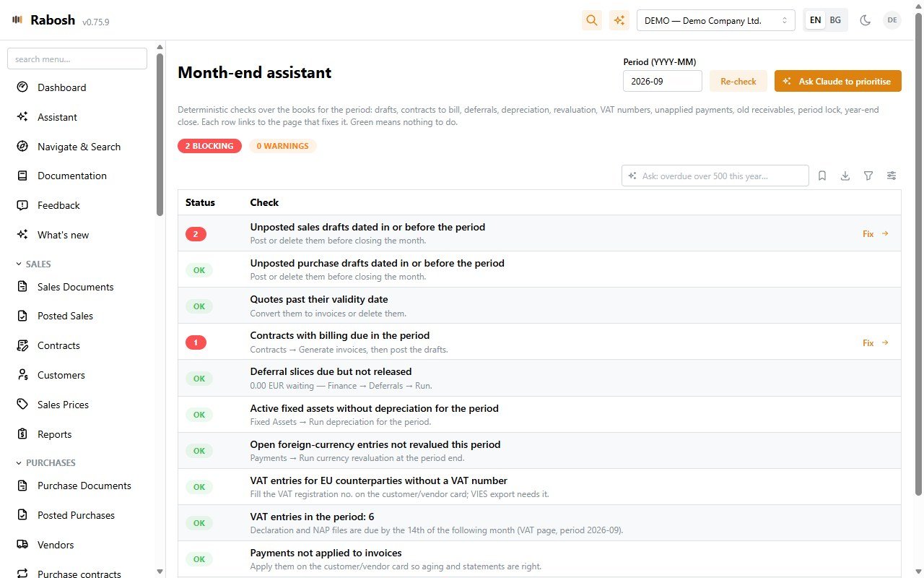Toggle dark mode moon icon
The image size is (924, 578).
coord(865,20)
